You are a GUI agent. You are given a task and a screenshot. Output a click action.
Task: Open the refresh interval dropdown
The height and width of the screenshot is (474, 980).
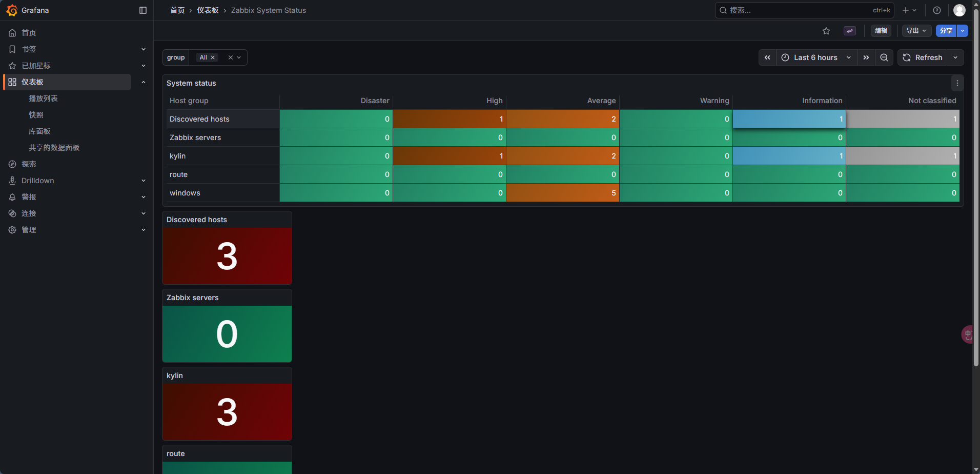point(955,57)
